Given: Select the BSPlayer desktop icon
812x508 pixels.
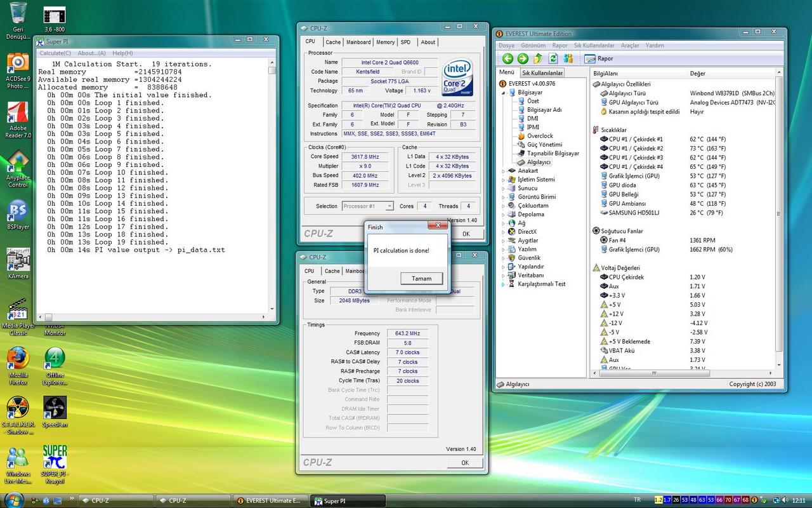Looking at the screenshot, I should pos(18,215).
